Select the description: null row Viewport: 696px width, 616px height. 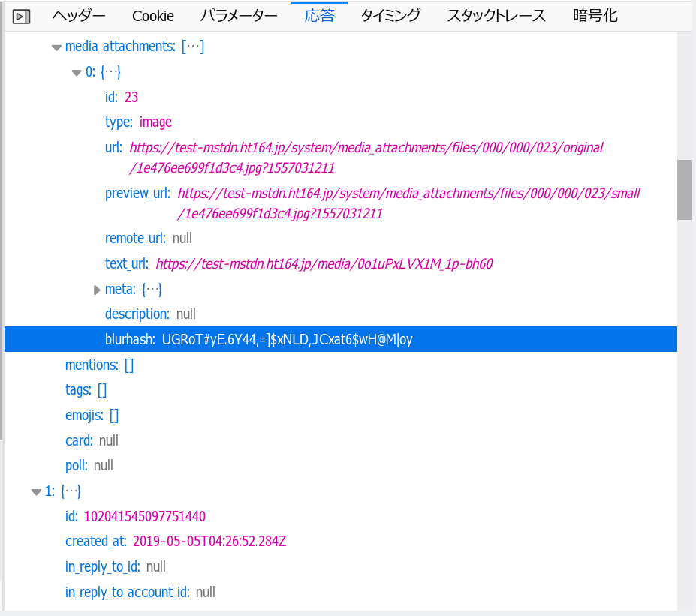[340, 314]
